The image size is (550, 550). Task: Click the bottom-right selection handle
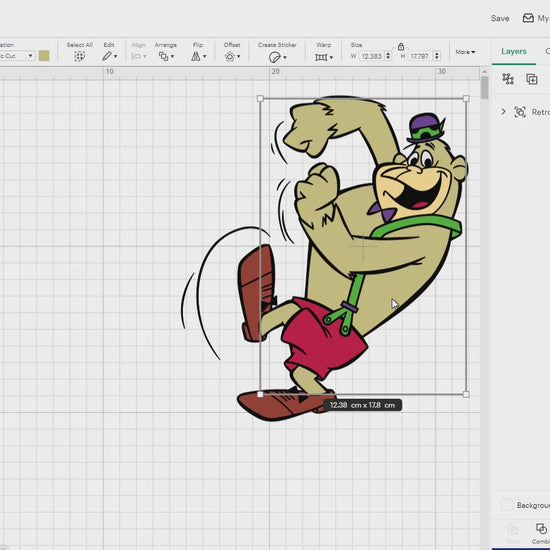coord(466,394)
